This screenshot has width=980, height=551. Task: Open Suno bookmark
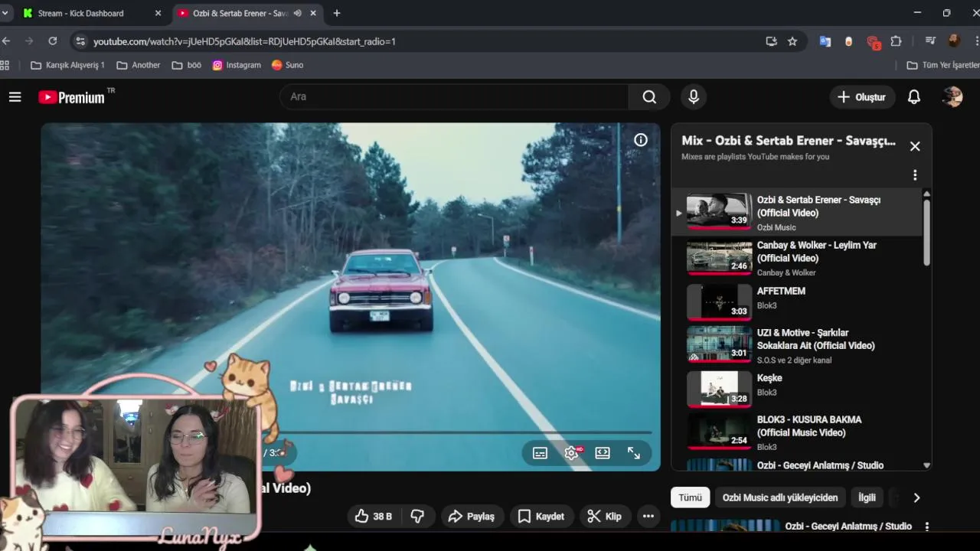288,65
